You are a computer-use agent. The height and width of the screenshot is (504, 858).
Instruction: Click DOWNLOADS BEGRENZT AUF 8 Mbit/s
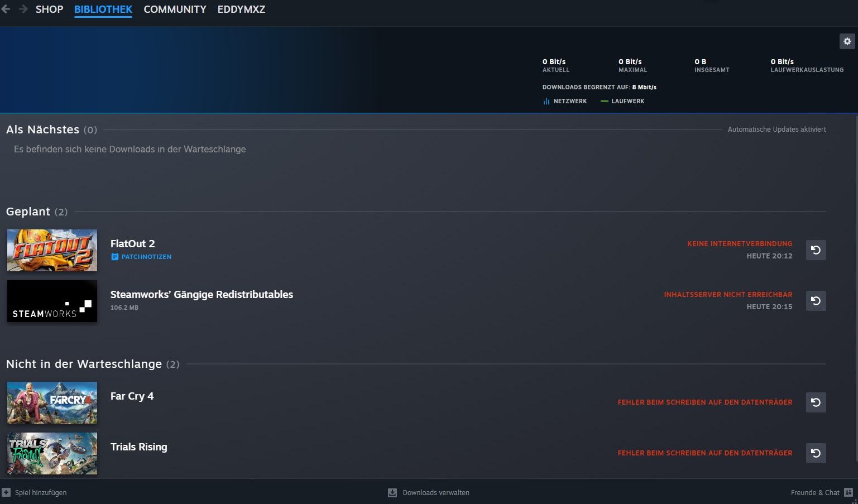click(x=599, y=87)
